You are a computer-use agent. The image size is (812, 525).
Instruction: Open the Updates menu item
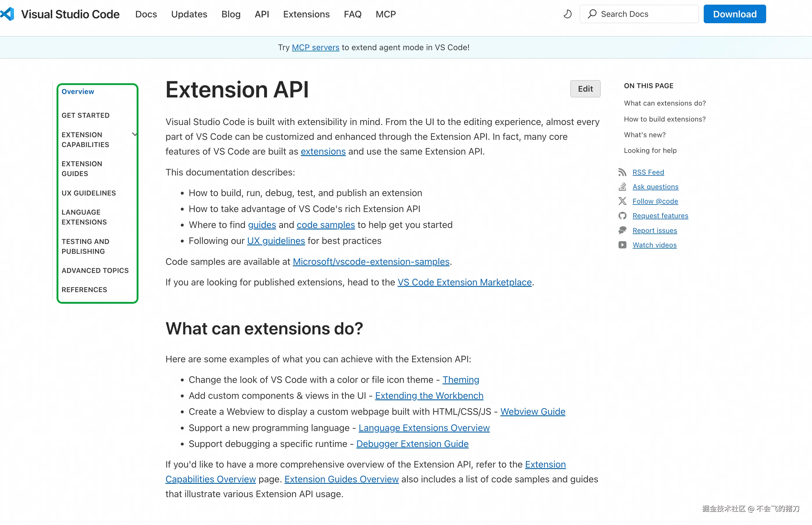point(189,14)
